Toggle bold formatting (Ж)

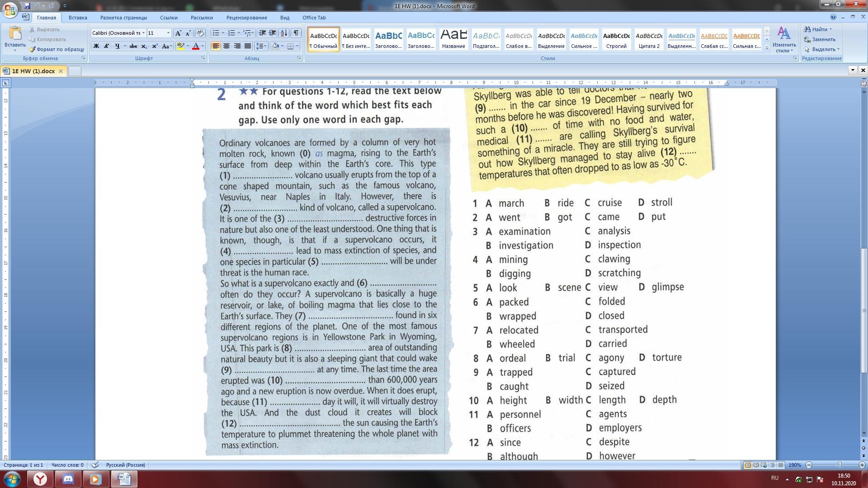[x=96, y=46]
